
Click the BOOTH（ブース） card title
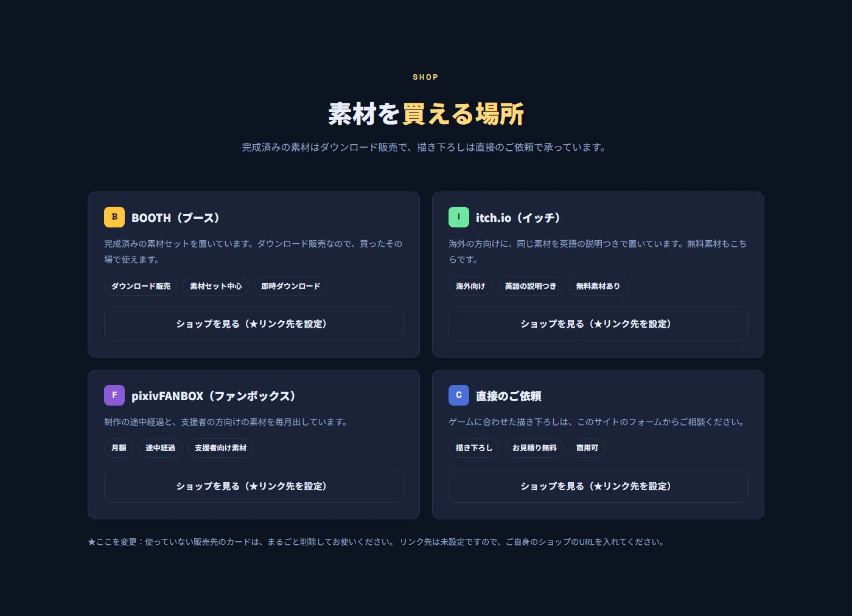point(175,218)
